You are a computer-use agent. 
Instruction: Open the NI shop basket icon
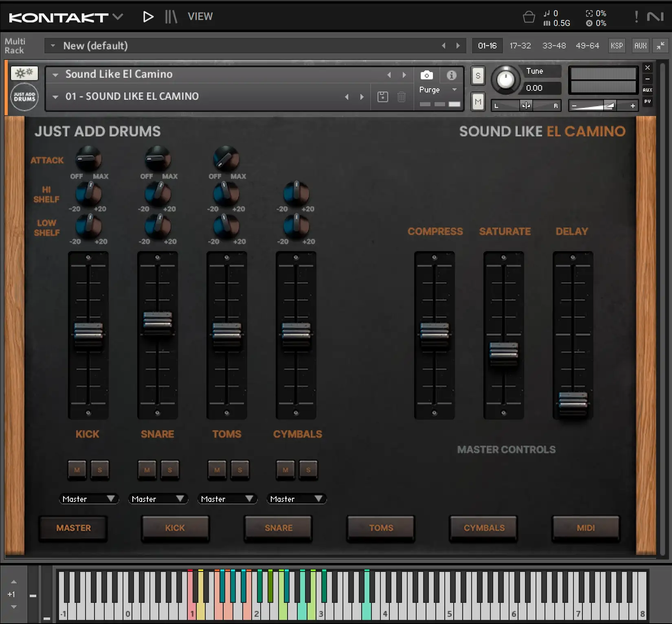[x=529, y=18]
